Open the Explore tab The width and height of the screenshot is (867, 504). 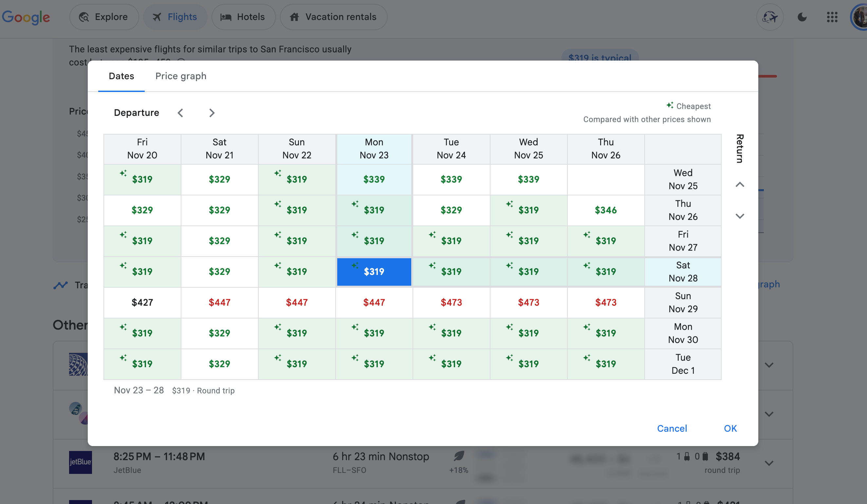[x=104, y=17]
